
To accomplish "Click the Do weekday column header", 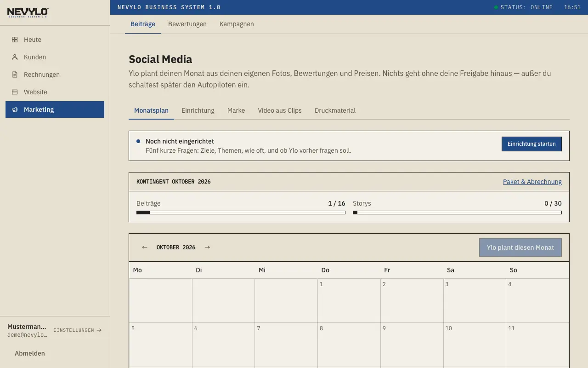I will (x=325, y=270).
